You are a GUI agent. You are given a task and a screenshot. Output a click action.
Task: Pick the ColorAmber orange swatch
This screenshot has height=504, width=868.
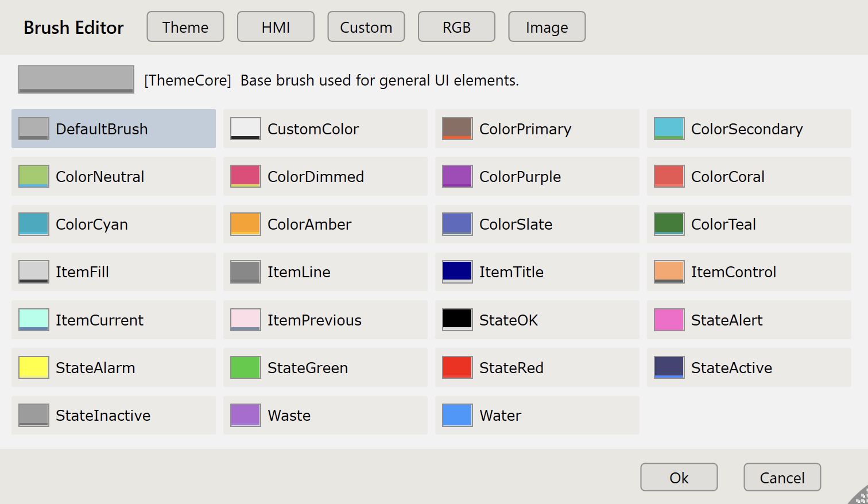tap(245, 224)
